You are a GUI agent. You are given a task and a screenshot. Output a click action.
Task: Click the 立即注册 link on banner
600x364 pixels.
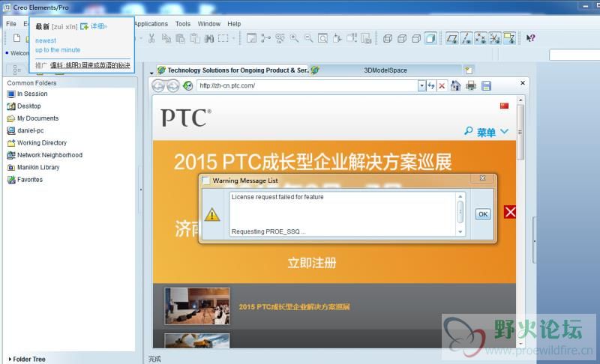[x=312, y=263]
